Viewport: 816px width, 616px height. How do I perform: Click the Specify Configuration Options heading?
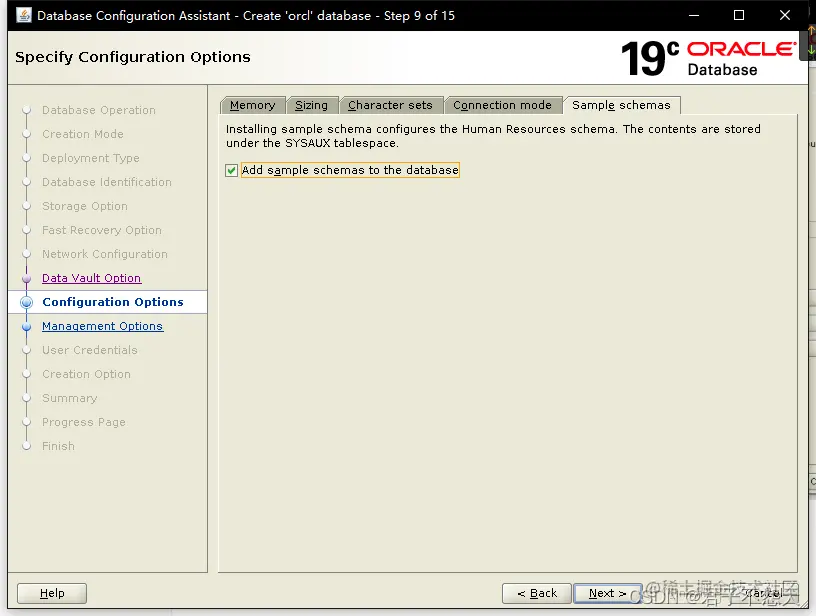click(133, 57)
